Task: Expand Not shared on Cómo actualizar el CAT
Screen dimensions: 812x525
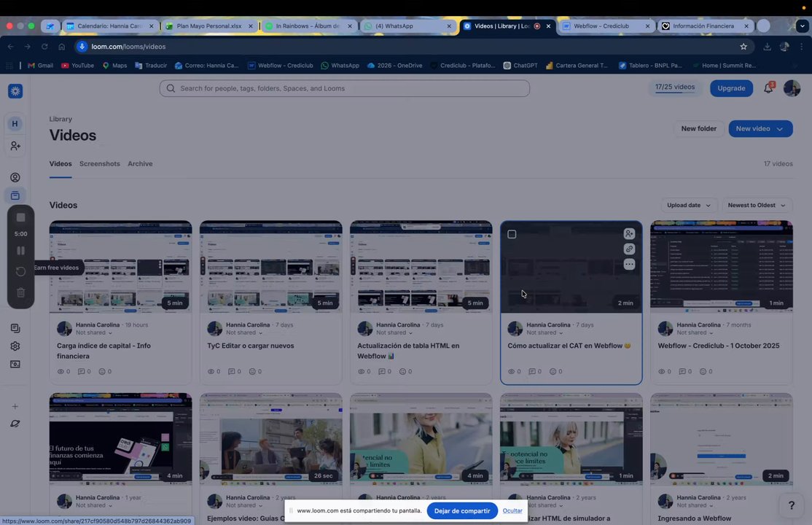Action: point(544,332)
